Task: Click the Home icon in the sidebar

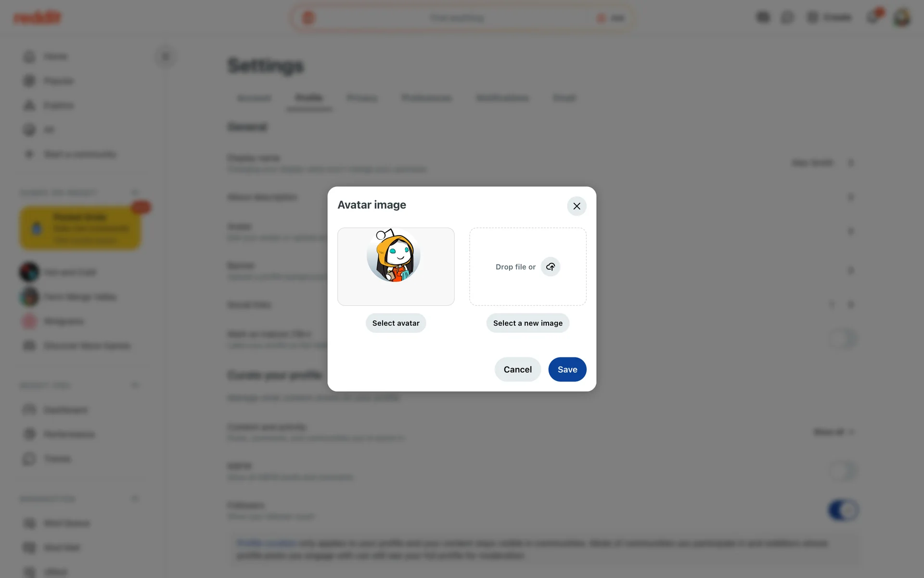Action: click(x=29, y=57)
